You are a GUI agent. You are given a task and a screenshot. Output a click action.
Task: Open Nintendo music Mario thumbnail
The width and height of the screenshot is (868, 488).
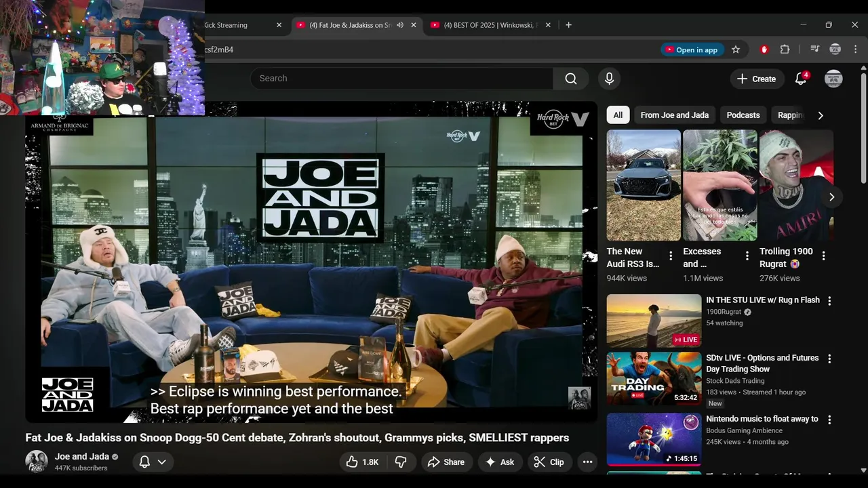[x=654, y=440]
